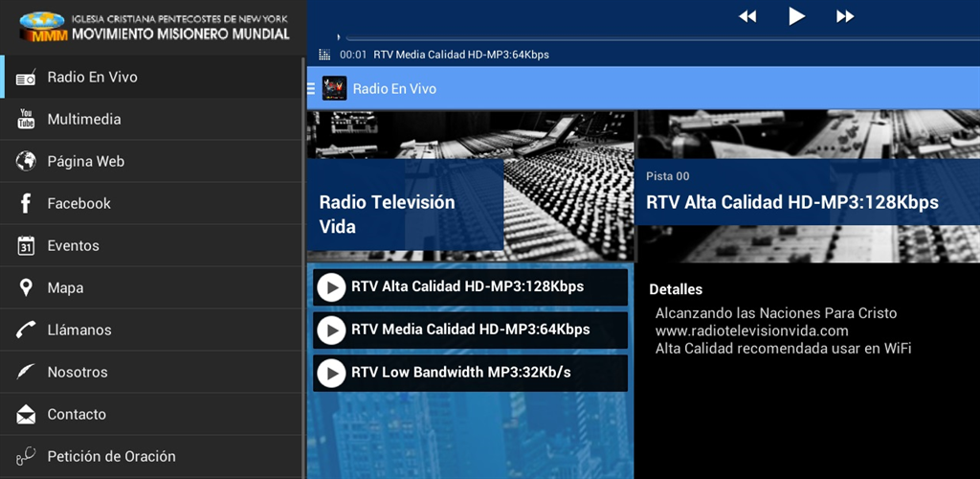Image resolution: width=980 pixels, height=479 pixels.
Task: Click the side menu scrollbar
Action: [303, 266]
